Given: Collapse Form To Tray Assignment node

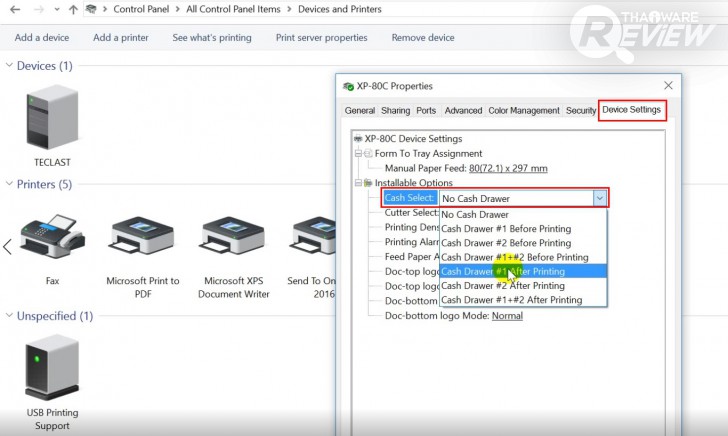Looking at the screenshot, I should (358, 153).
